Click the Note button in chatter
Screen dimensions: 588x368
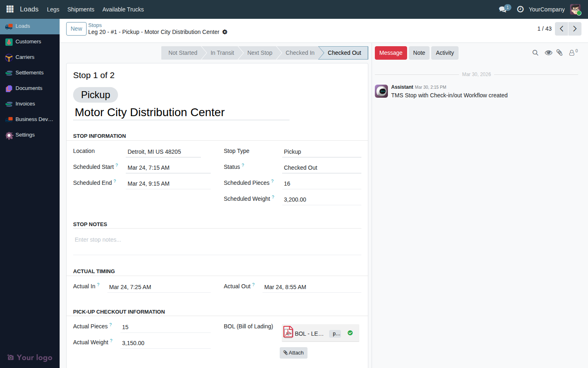(419, 53)
